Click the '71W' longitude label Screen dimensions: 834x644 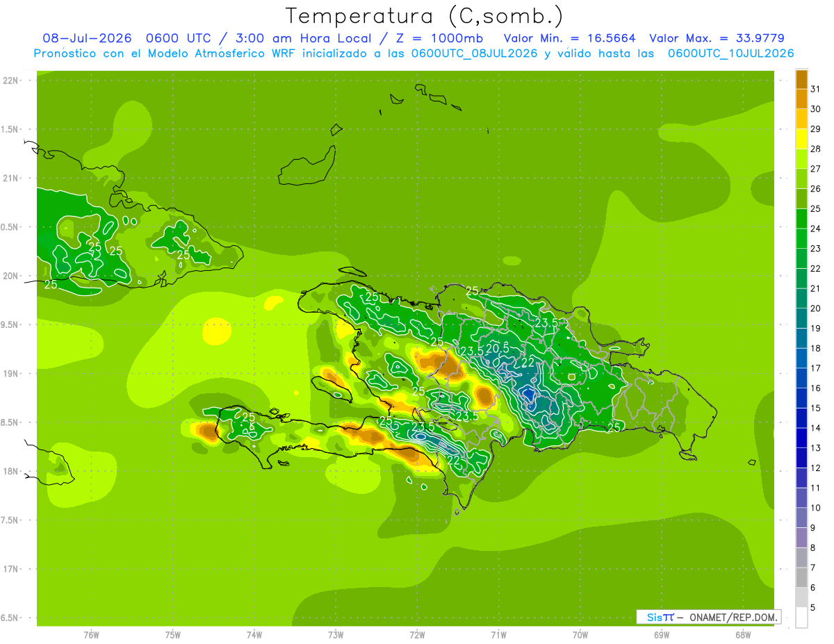(x=498, y=635)
